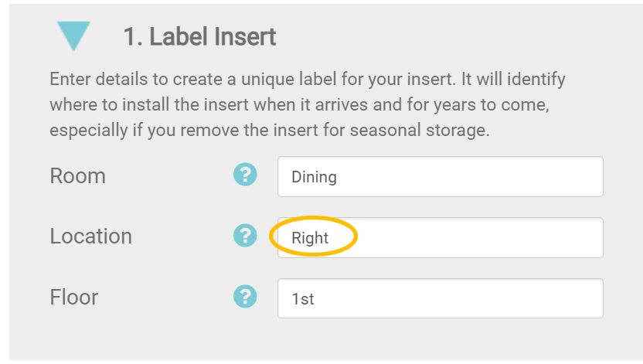Click the right end of the Room field
The image size is (643, 364).
[587, 177]
